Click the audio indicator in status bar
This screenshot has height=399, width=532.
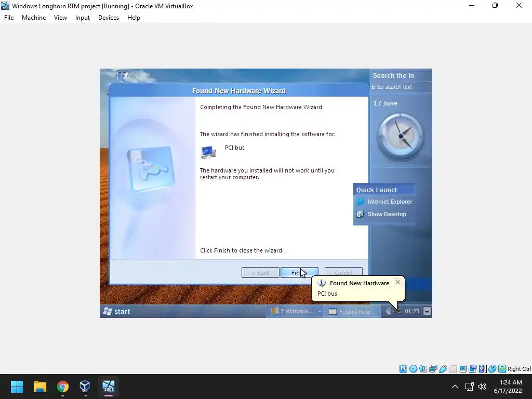[423, 369]
